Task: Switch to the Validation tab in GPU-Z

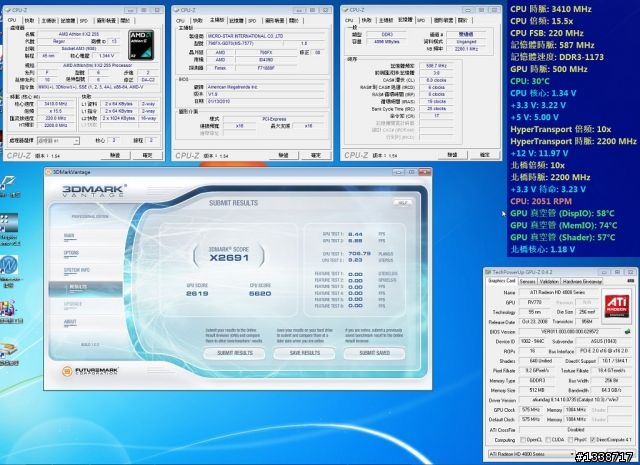Action: [x=549, y=281]
